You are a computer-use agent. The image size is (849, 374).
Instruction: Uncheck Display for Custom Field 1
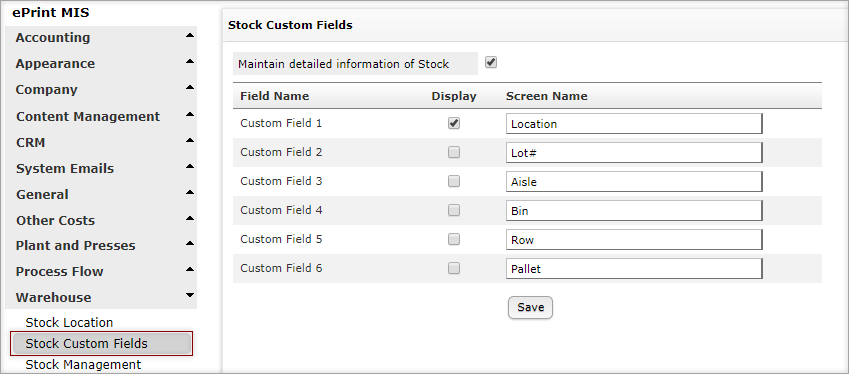tap(454, 123)
